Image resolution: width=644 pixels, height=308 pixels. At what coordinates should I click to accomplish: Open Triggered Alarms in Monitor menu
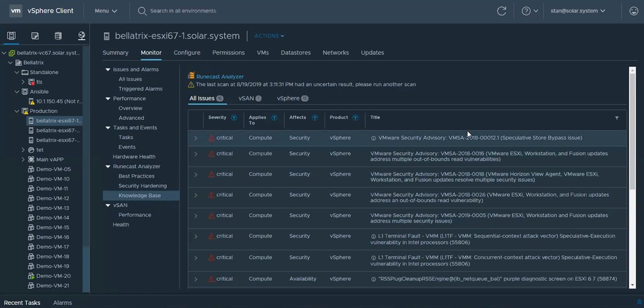140,89
